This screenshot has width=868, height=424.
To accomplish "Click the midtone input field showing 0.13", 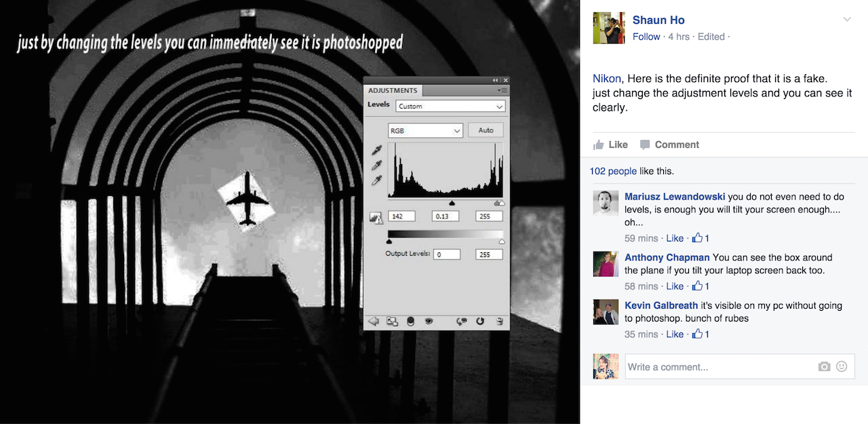I will coord(446,216).
